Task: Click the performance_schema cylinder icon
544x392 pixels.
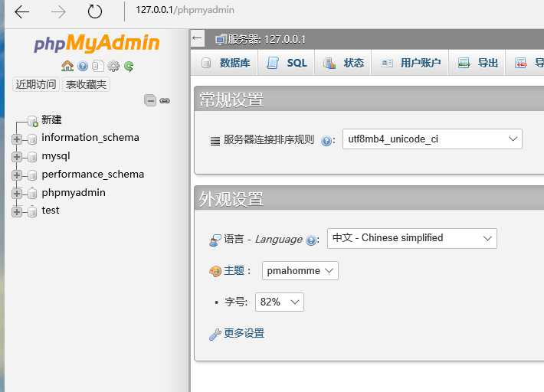Action: [x=32, y=175]
